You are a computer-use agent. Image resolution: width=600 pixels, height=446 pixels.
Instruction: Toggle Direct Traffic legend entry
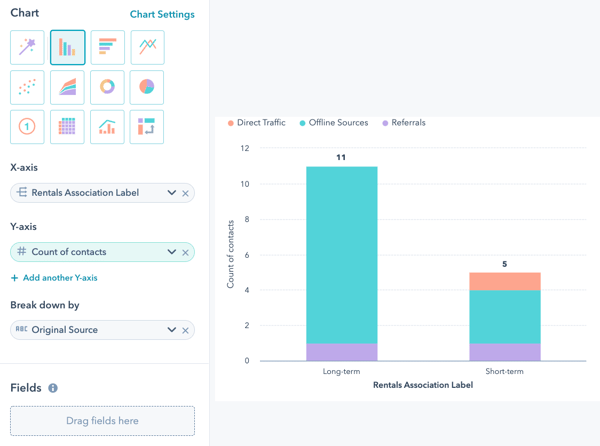coord(257,123)
